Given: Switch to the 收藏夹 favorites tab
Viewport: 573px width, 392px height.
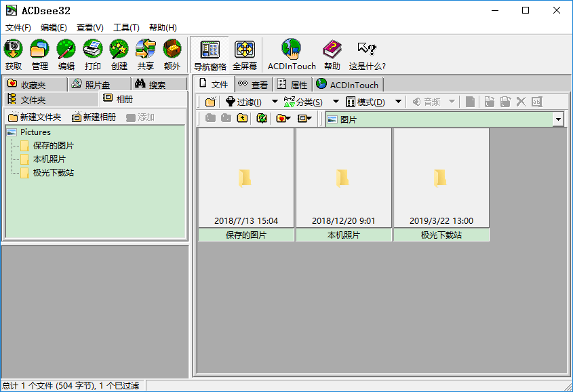Looking at the screenshot, I should (36, 84).
